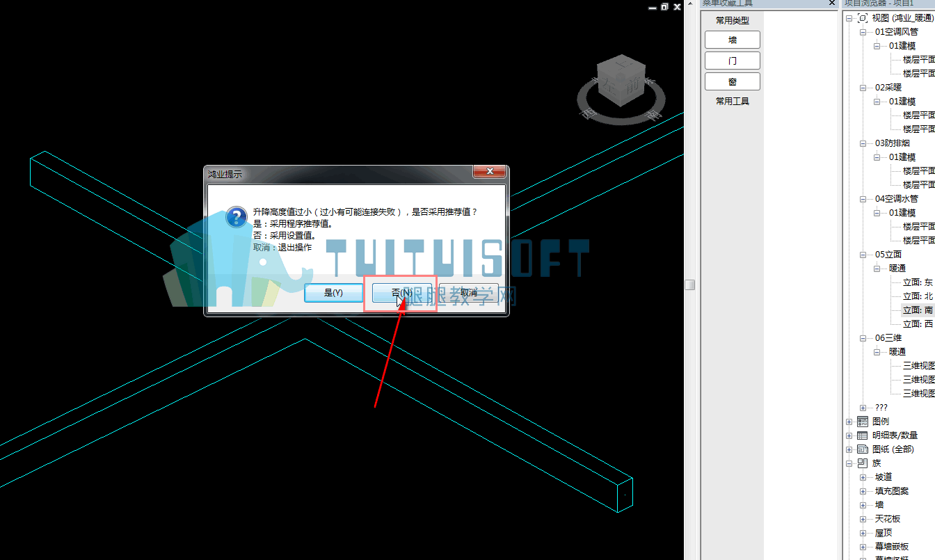Select 立面: 南 elevation view
Image resolution: width=935 pixels, height=560 pixels.
pyautogui.click(x=918, y=310)
